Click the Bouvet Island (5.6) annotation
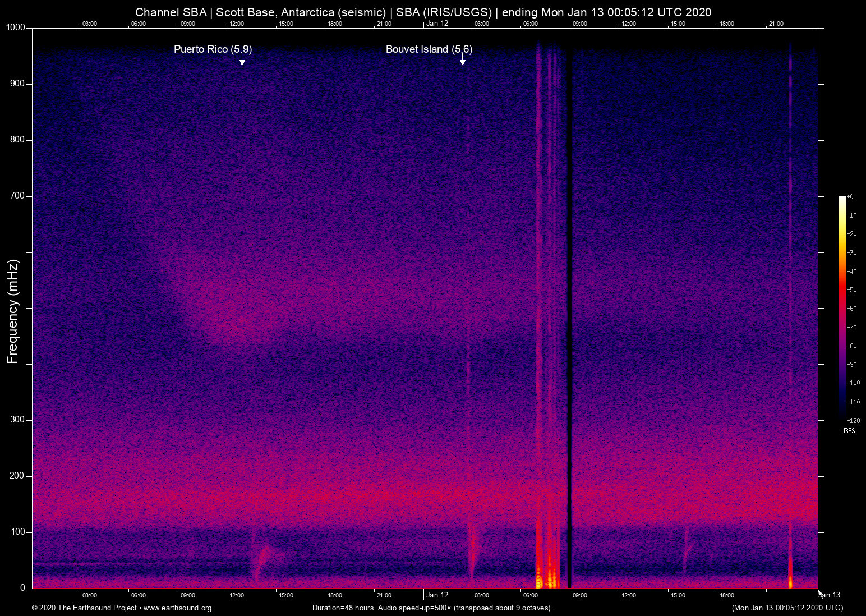Image resolution: width=866 pixels, height=616 pixels. (429, 49)
